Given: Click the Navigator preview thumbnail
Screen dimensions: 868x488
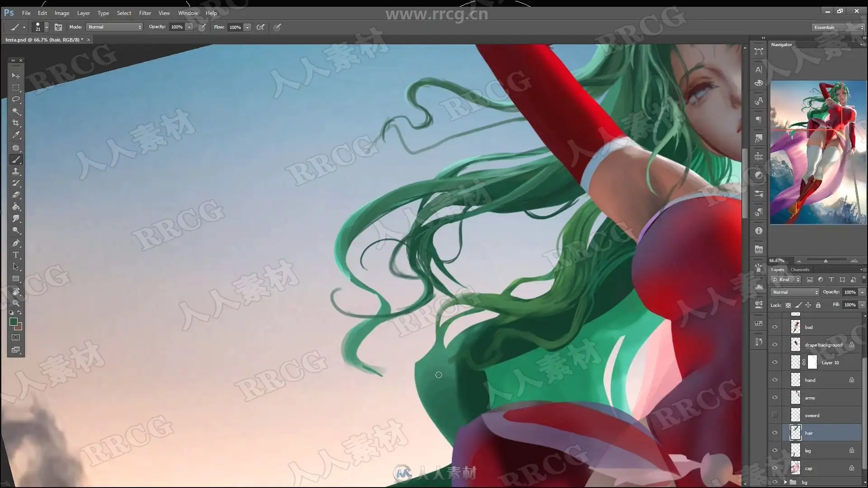Looking at the screenshot, I should click(x=818, y=152).
